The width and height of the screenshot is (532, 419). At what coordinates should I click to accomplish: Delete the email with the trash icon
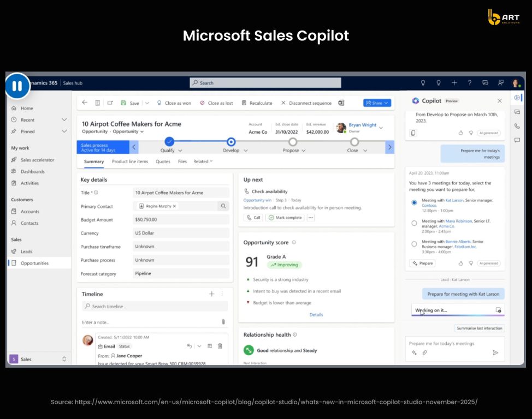point(220,346)
